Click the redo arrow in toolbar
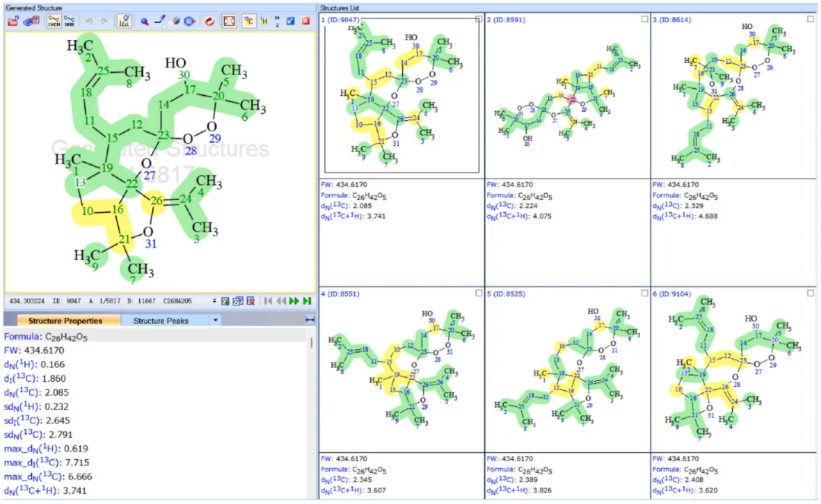This screenshot has height=504, width=821. [105, 21]
